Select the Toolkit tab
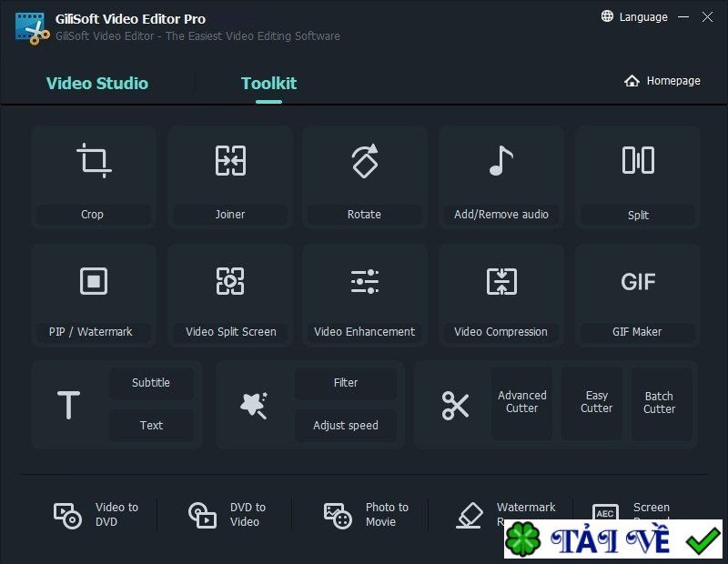Viewport: 728px width, 564px height. pos(268,83)
